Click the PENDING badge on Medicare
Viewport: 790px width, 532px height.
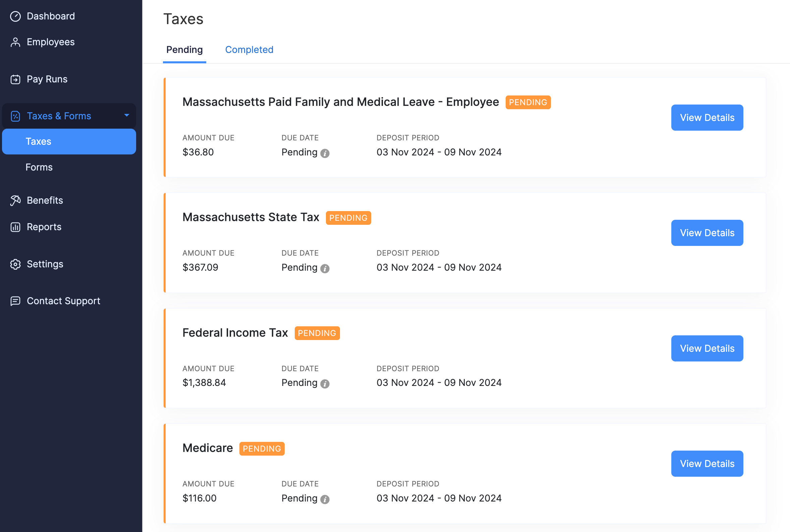(262, 449)
